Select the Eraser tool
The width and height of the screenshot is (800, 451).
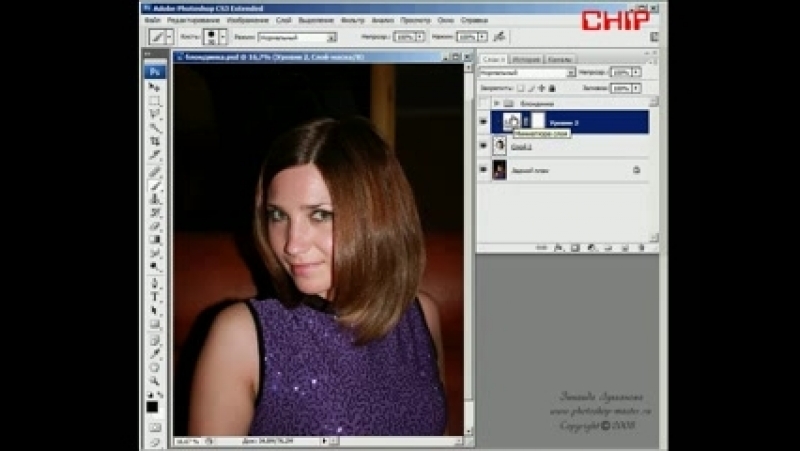(155, 226)
